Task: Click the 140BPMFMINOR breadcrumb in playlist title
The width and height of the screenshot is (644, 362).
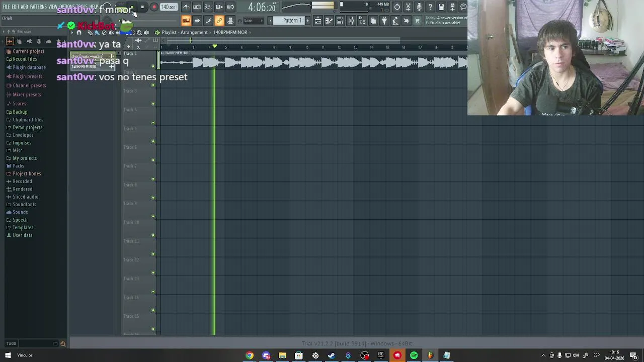Action: point(230,32)
